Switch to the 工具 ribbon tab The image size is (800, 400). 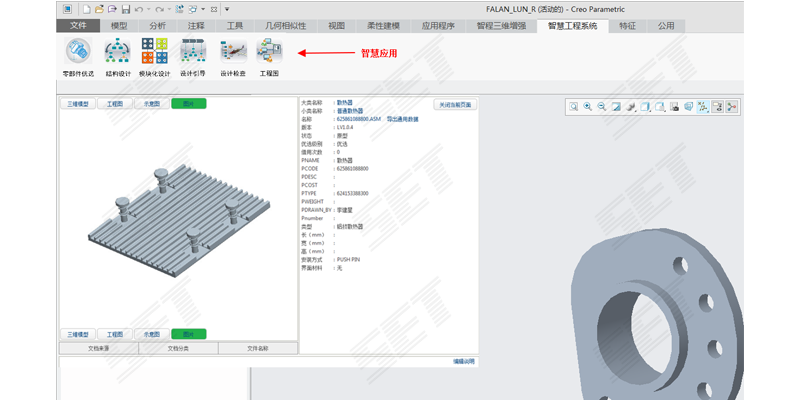pos(235,26)
